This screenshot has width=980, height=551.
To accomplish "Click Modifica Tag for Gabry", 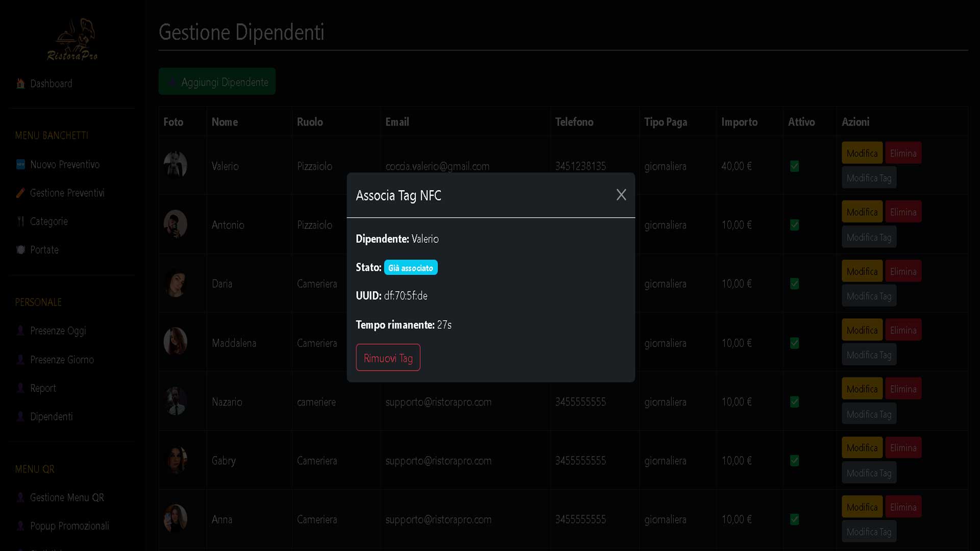I will 869,473.
